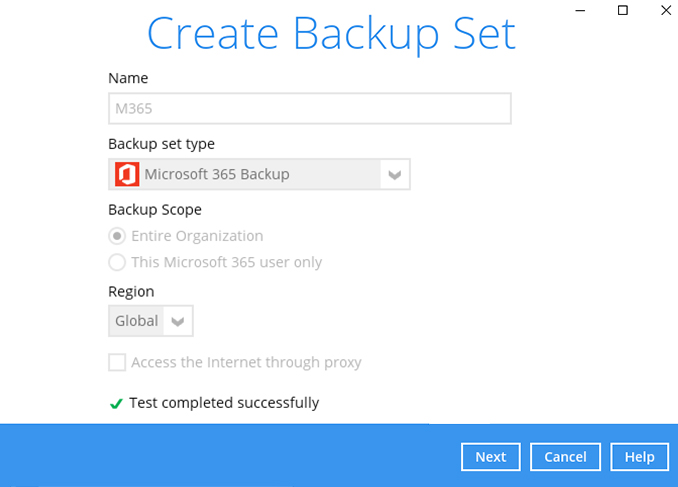Click the Microsoft 365 Backup type text
The height and width of the screenshot is (487, 678).
click(x=217, y=174)
